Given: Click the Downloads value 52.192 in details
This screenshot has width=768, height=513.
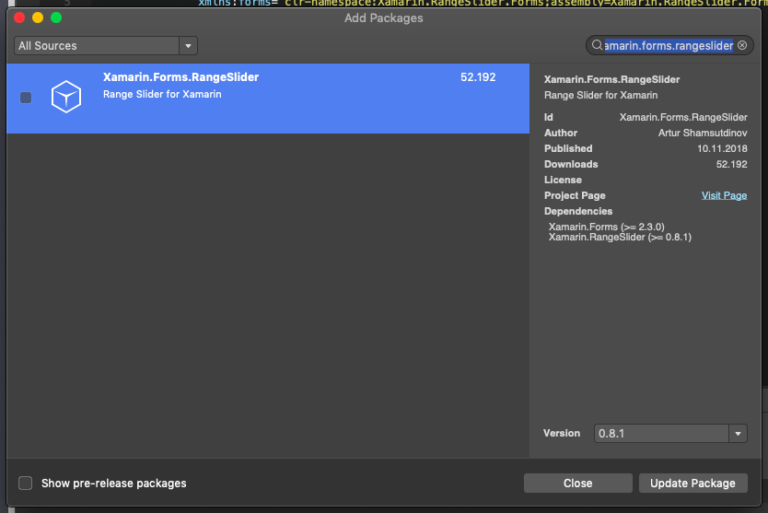Looking at the screenshot, I should pos(732,164).
